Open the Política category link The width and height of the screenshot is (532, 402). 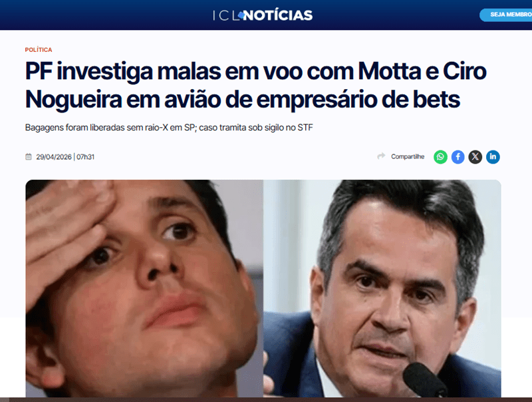[39, 50]
